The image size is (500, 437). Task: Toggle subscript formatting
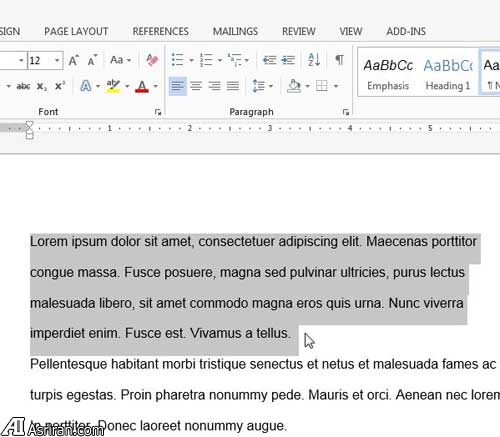[42, 87]
